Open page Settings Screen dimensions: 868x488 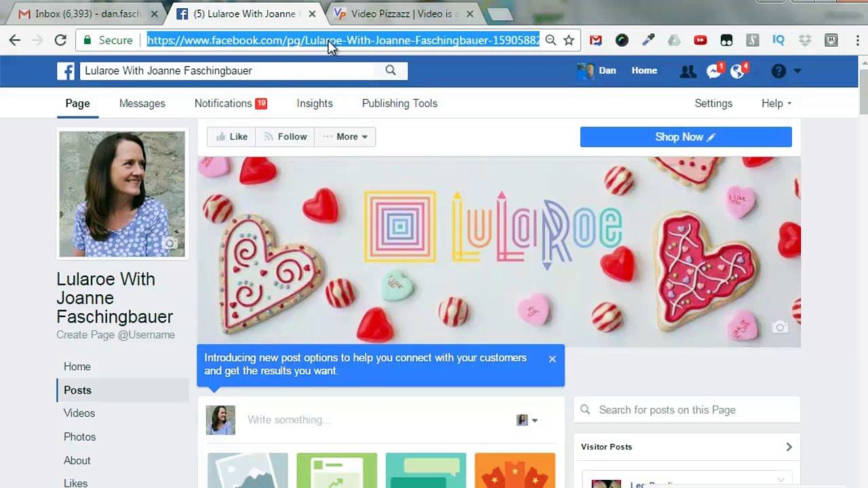(713, 104)
